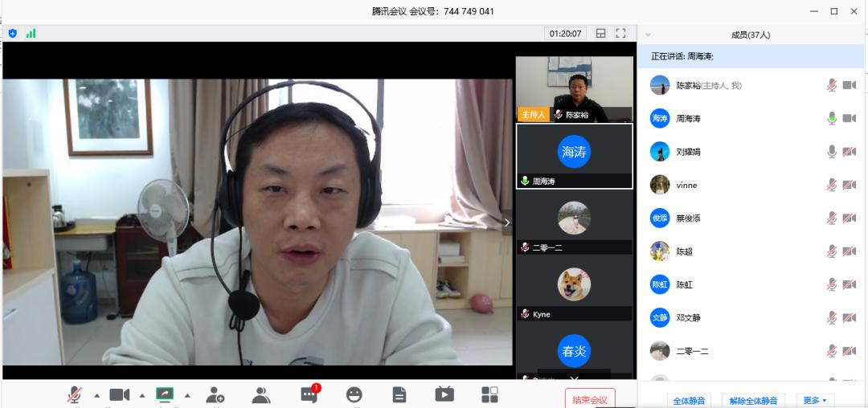Click the name vinne in members list
Image resolution: width=868 pixels, height=408 pixels.
(686, 185)
